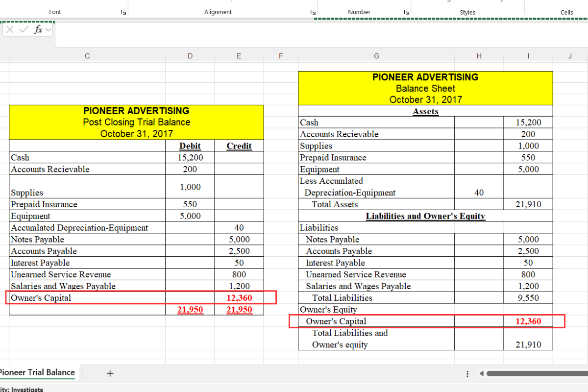Screen dimensions: 588x392
Task: Open Insert Function fx button
Action: (x=38, y=30)
